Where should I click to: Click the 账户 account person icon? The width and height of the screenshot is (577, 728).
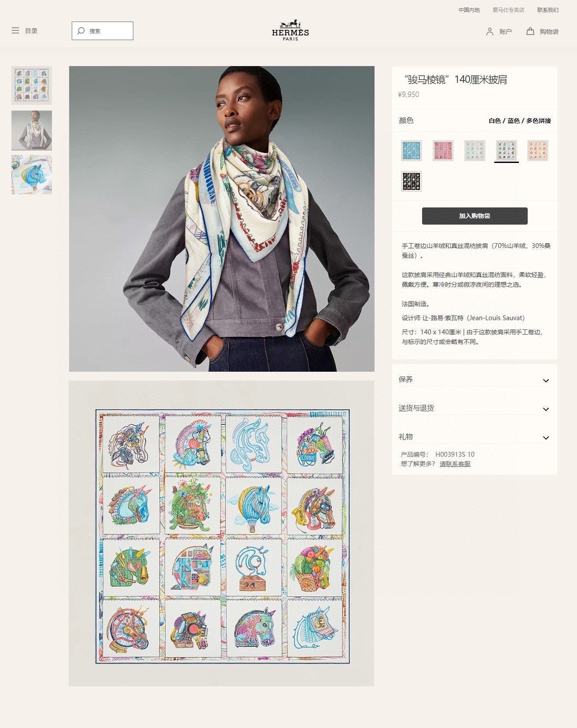click(490, 31)
